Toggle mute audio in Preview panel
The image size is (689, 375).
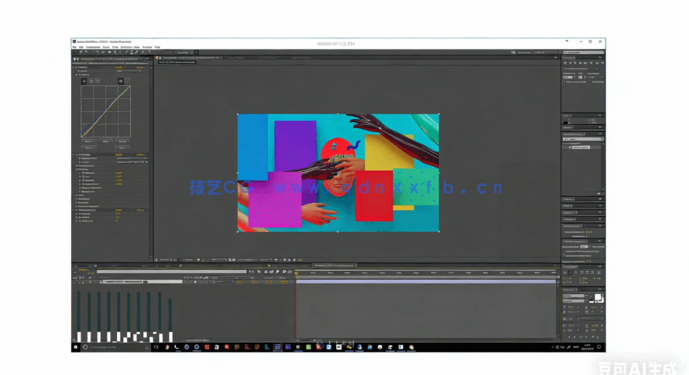tap(591, 63)
